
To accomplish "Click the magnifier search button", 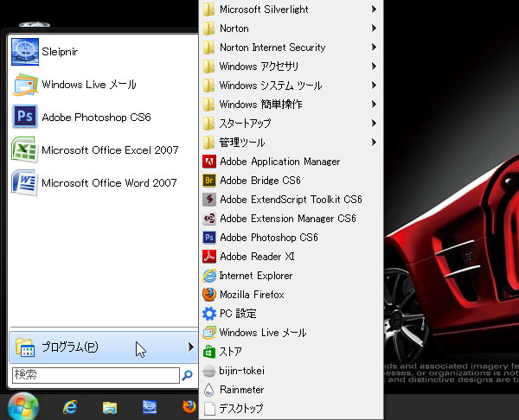I will click(x=187, y=375).
